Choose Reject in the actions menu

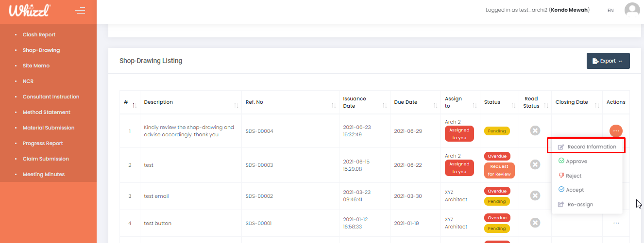(x=573, y=176)
